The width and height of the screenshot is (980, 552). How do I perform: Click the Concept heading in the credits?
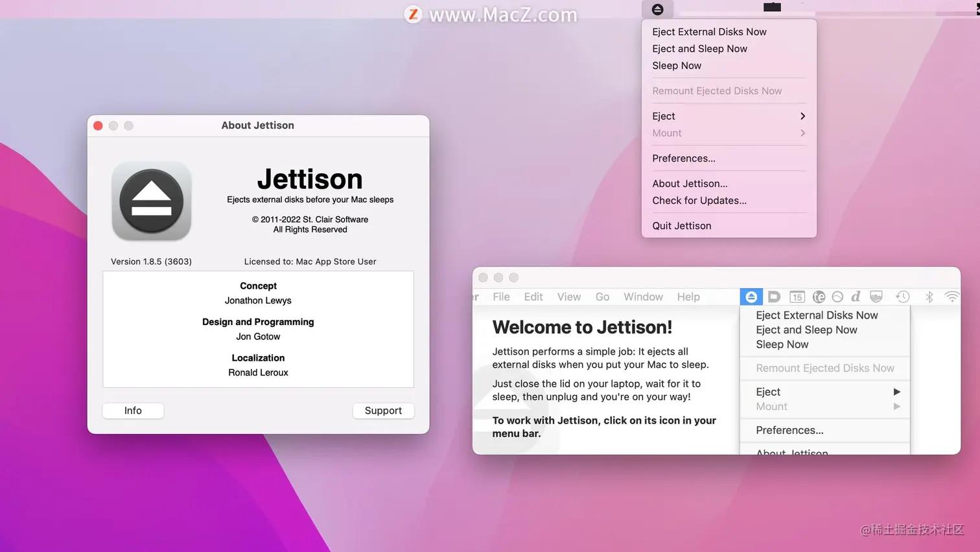(258, 286)
